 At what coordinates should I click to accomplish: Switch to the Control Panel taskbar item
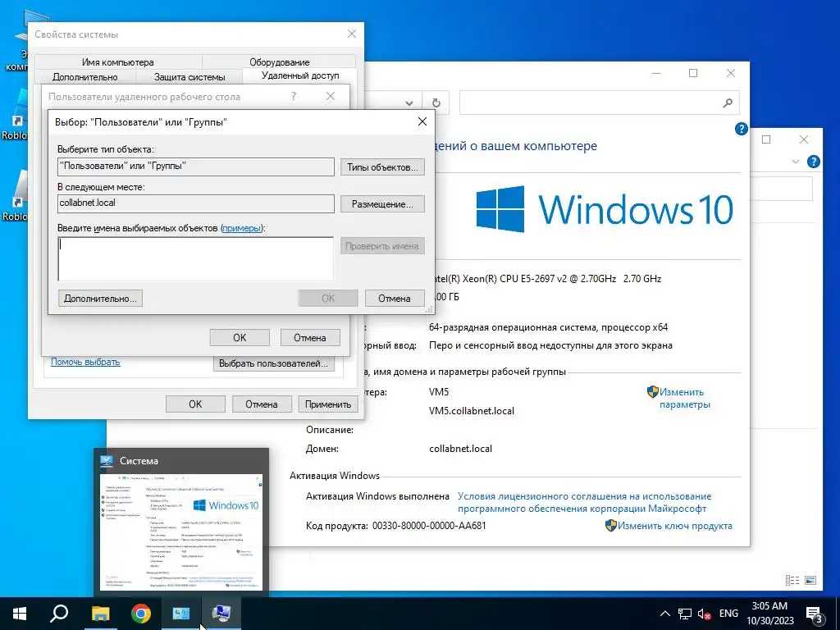[x=181, y=614]
